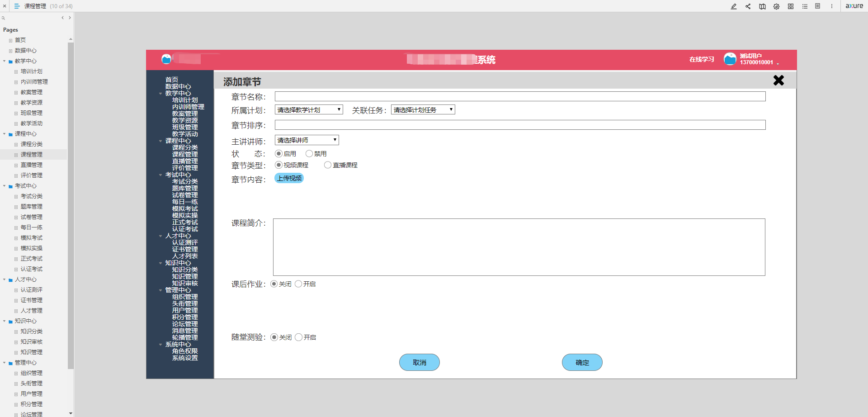Collapse 考试中心 folder arrow in Pages panel
This screenshot has height=417, width=868.
point(5,186)
